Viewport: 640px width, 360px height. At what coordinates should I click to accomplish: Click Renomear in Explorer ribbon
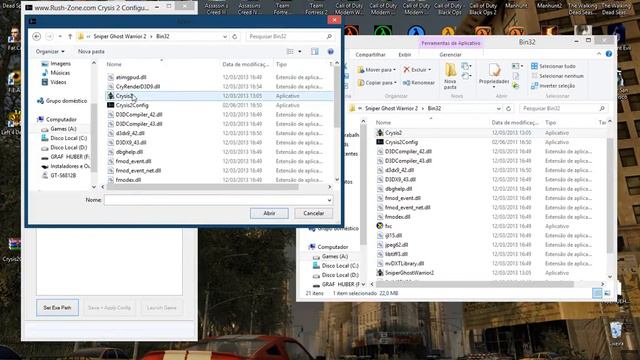419,83
